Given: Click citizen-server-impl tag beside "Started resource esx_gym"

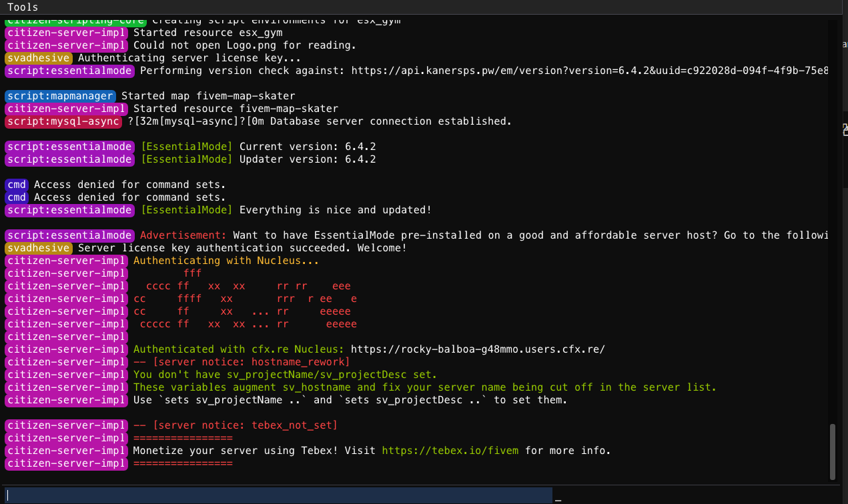Looking at the screenshot, I should click(x=66, y=33).
